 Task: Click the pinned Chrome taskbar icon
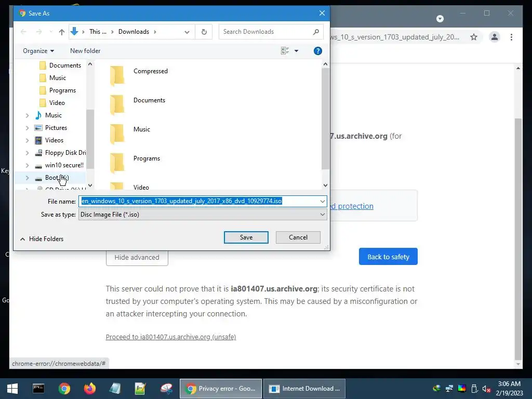tap(64, 389)
